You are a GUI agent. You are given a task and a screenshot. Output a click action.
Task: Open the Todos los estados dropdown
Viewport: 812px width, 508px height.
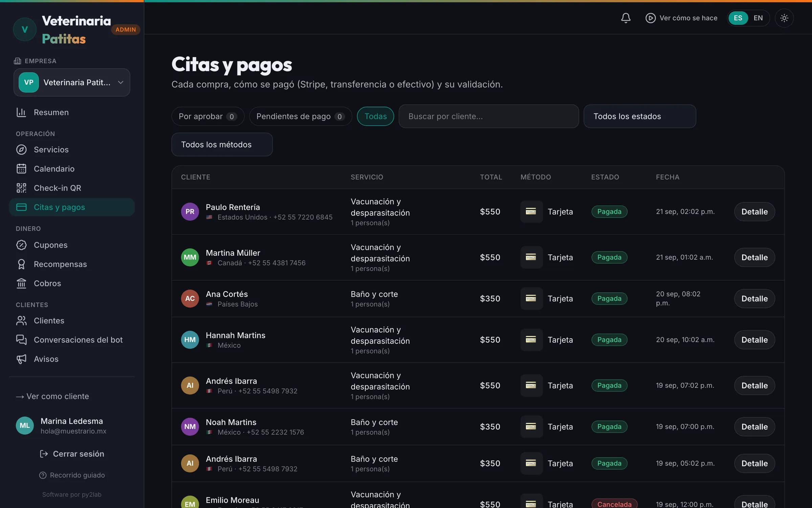click(639, 116)
